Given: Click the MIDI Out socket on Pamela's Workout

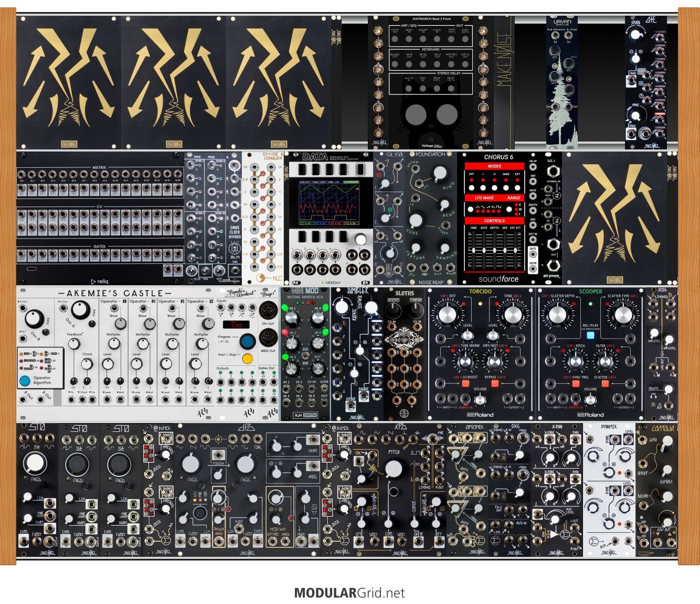Looking at the screenshot, I should [x=268, y=338].
